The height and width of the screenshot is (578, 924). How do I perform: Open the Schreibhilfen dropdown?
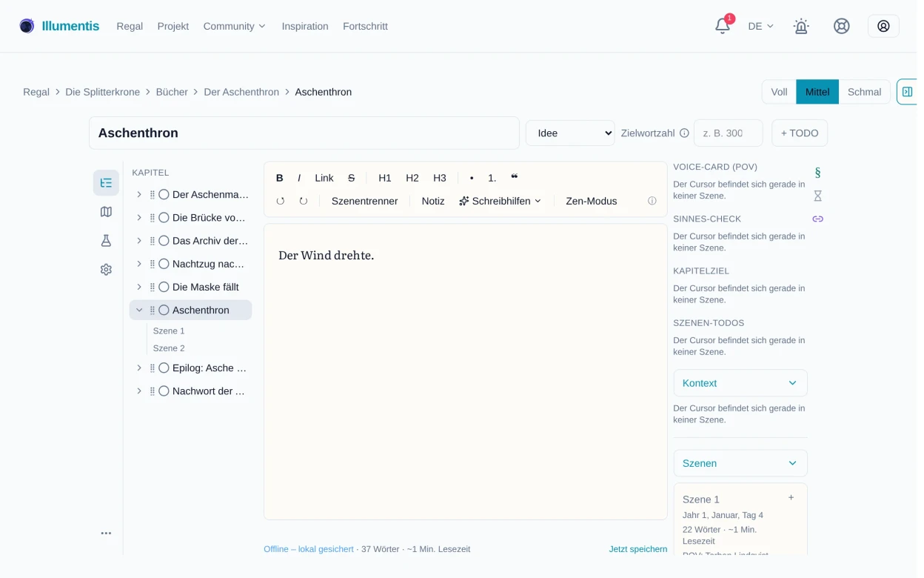click(500, 201)
